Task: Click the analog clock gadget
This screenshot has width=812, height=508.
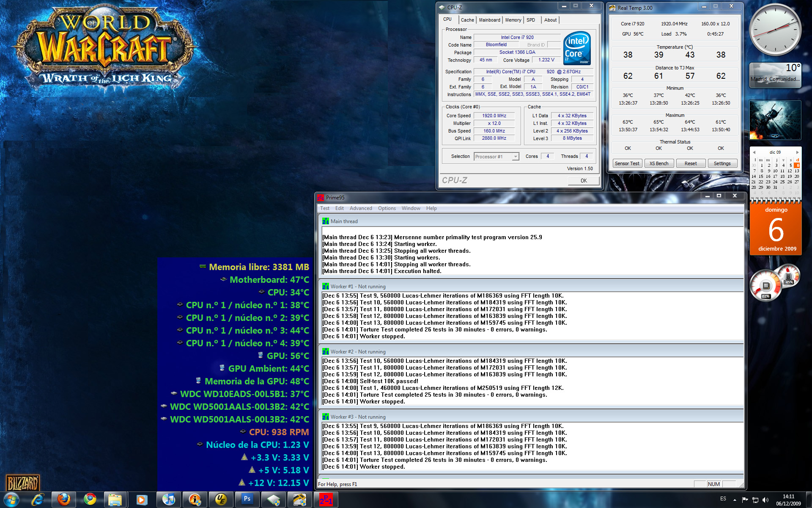Action: 775,30
